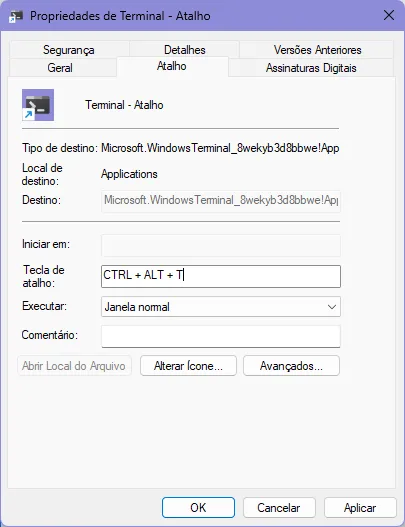Click the Alterar Ícone button
405x527 pixels.
tap(188, 366)
